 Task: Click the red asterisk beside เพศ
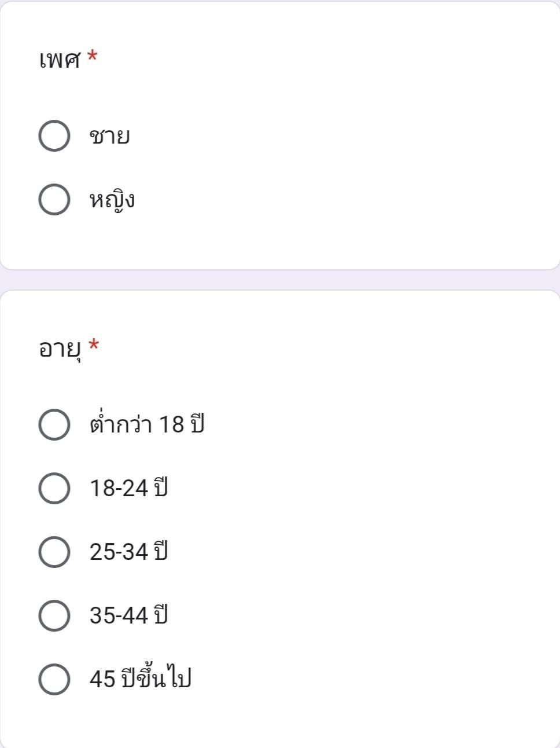(92, 56)
